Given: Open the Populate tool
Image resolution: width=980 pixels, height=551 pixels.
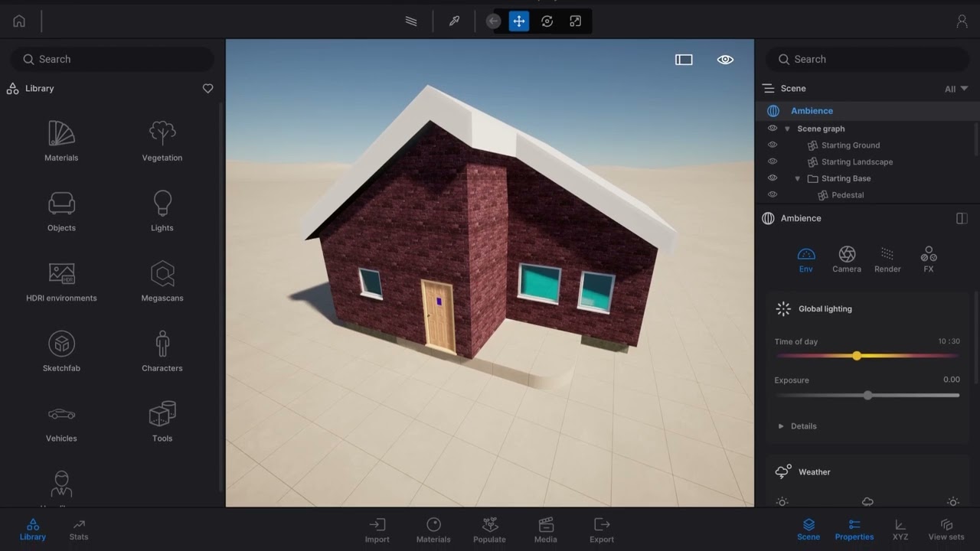Looking at the screenshot, I should [489, 530].
